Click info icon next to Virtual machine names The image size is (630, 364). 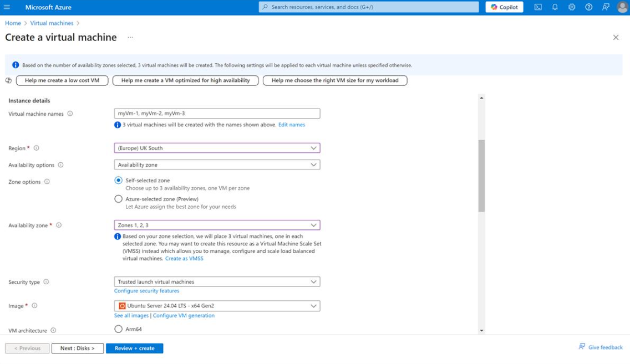click(70, 114)
